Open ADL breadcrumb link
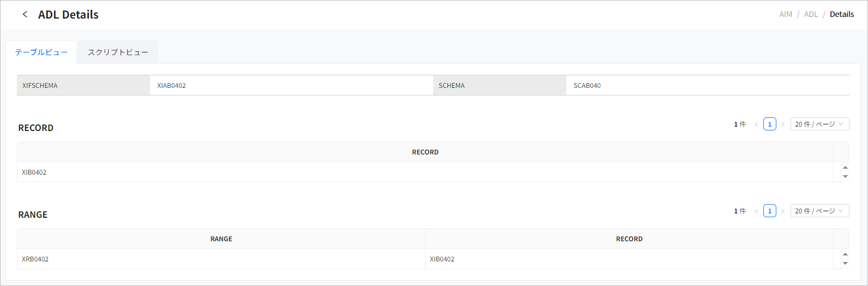 [811, 14]
